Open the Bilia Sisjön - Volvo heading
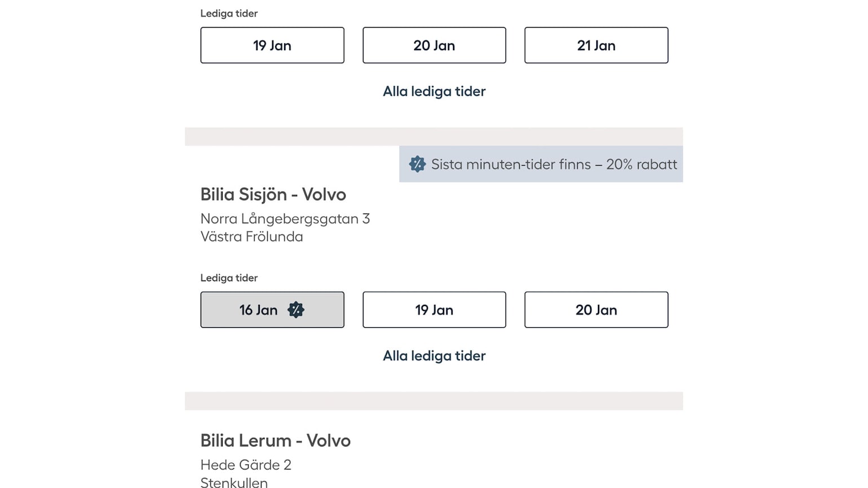Viewport: 868px width, 488px height. (x=273, y=194)
